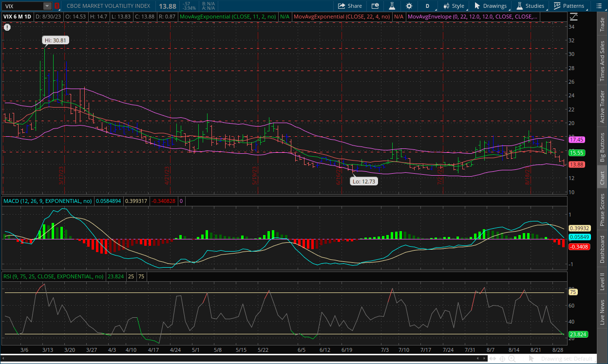Screen dimensions: 608x364
Task: Click the VIX 6 M 1D chart label
Action: pos(18,16)
